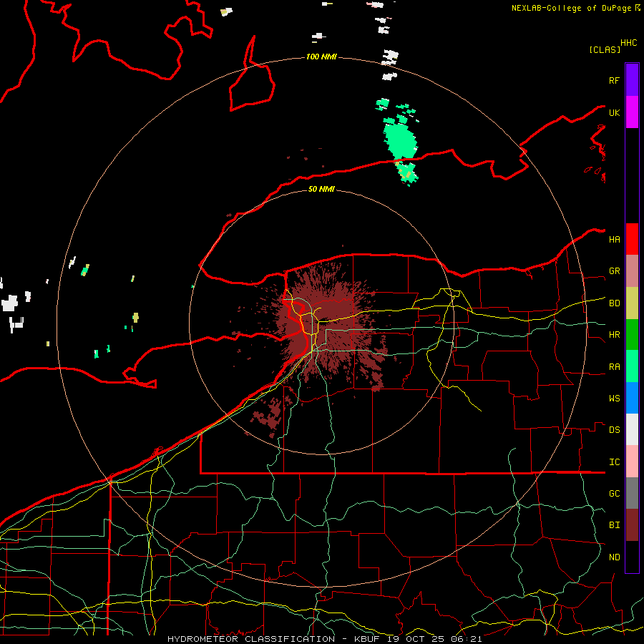Screen dimensions: 644x644
Task: Click the BI brown legend swatch
Action: click(632, 525)
